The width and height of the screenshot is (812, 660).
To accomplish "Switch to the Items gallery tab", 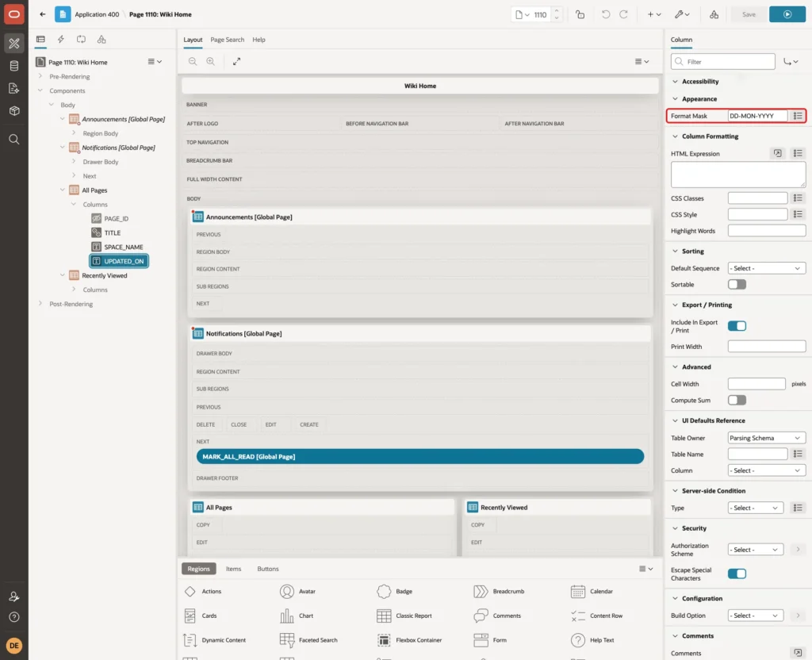I will click(234, 569).
